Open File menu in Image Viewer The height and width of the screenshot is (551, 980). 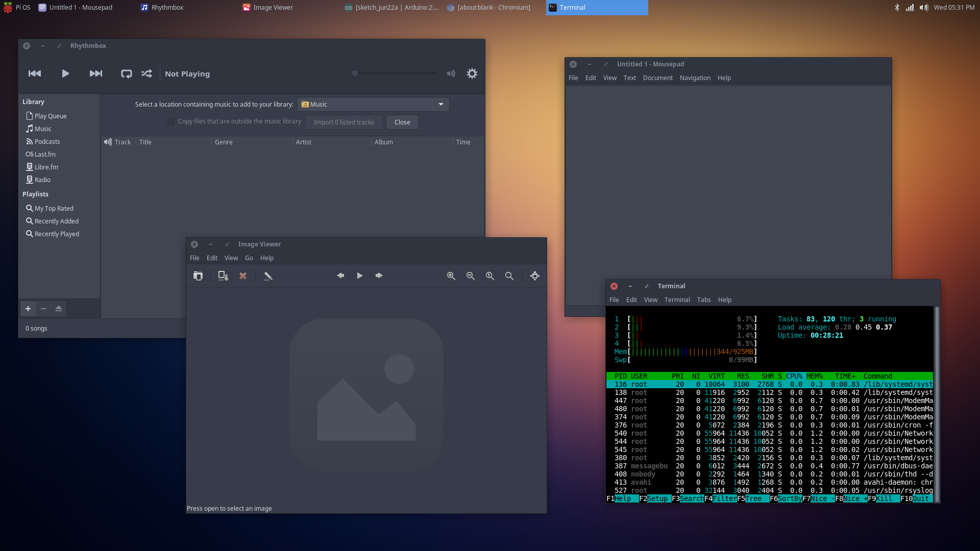(x=194, y=258)
